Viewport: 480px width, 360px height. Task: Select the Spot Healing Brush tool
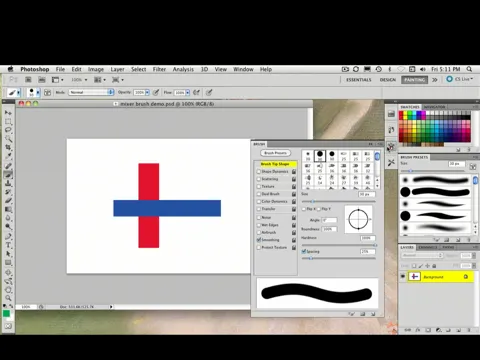coord(8,166)
